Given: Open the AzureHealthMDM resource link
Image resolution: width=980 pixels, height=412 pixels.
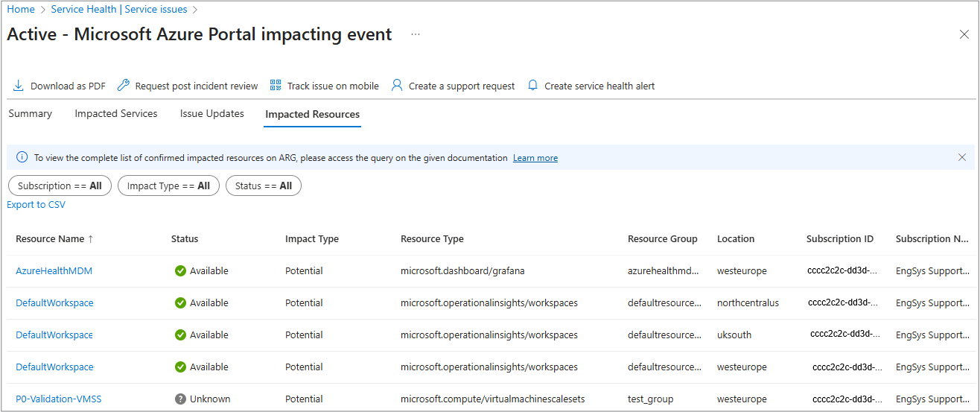Looking at the screenshot, I should (54, 271).
